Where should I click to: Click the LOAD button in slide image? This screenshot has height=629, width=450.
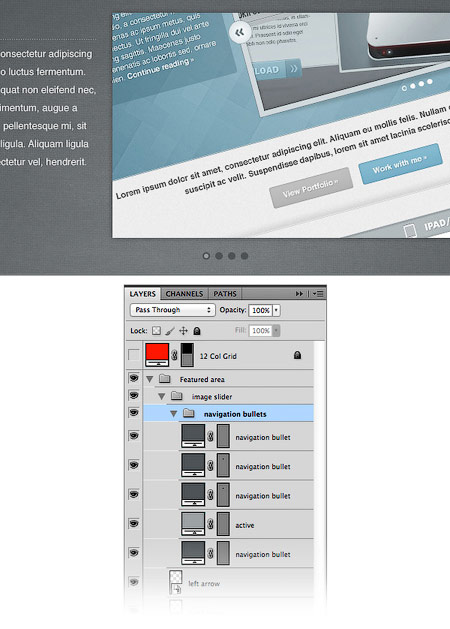pos(268,71)
